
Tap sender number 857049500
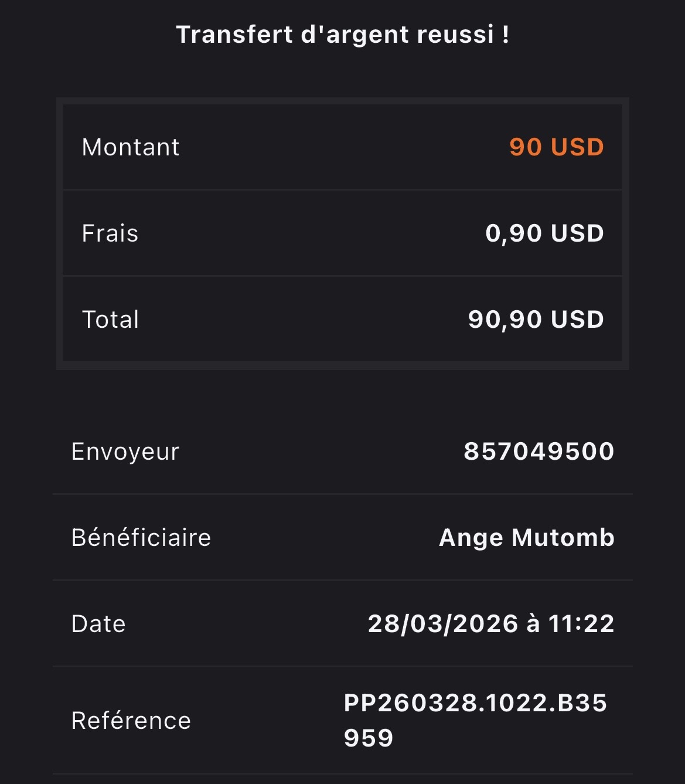pos(539,452)
